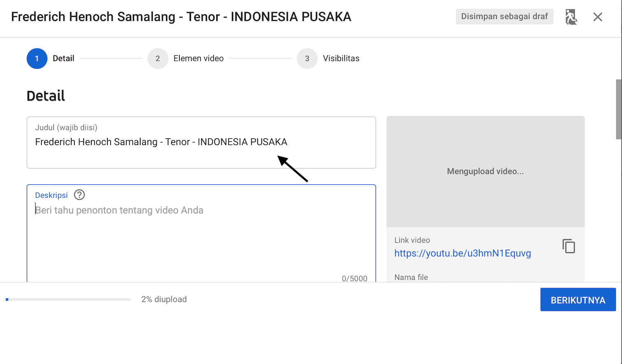Click the send feedback icon in header
Image resolution: width=622 pixels, height=364 pixels.
[x=571, y=17]
